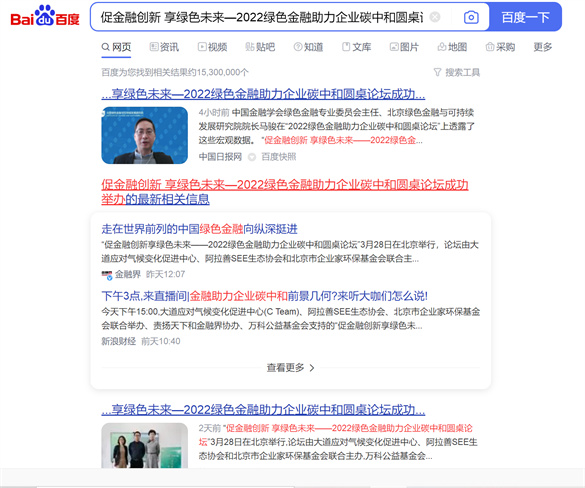This screenshot has width=585, height=488.
Task: Open last result headline link
Action: 263,410
